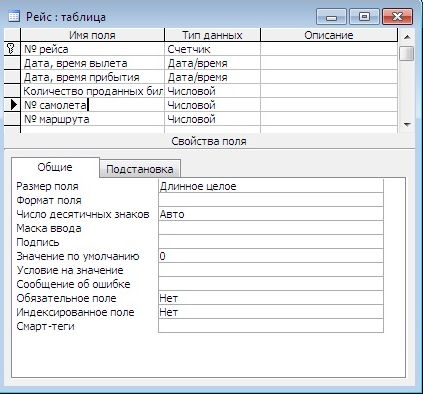Select the Количество проданных билетов field name

coord(92,91)
